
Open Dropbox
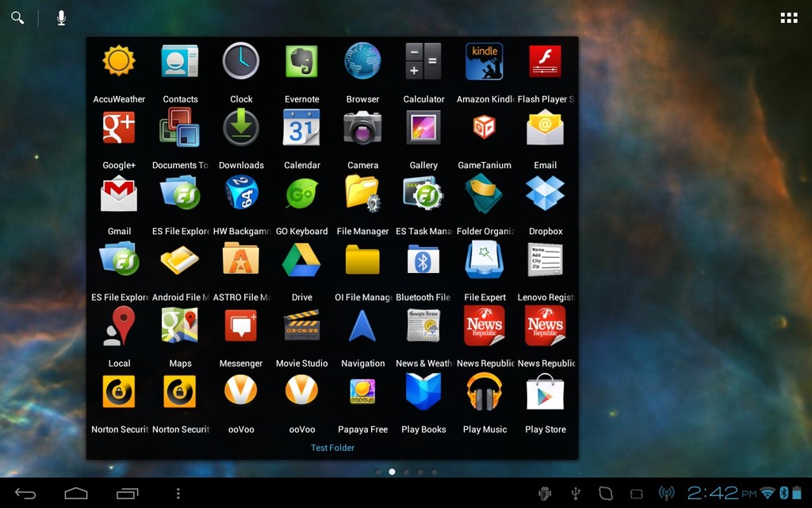pyautogui.click(x=546, y=194)
